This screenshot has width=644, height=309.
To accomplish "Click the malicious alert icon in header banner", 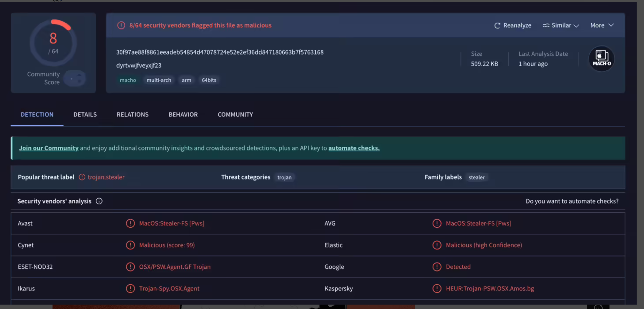I will (121, 25).
